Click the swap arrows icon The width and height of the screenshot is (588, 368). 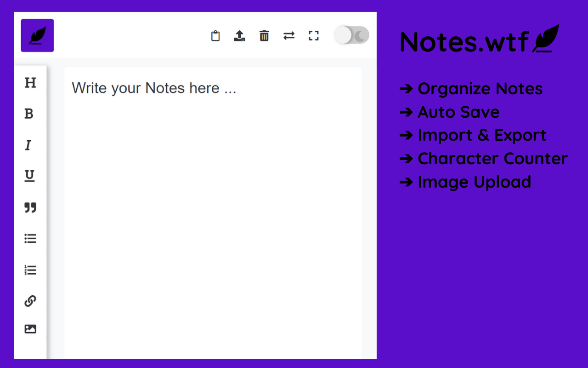(289, 36)
